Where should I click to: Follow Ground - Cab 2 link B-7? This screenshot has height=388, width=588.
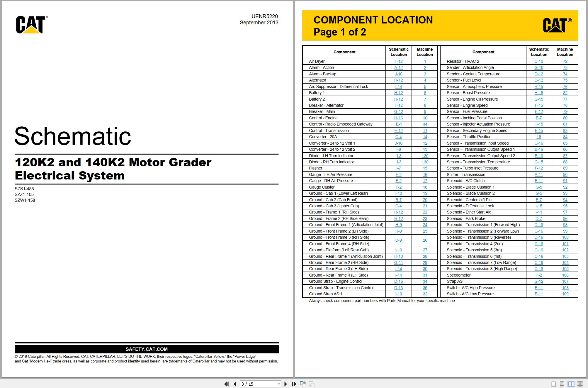pyautogui.click(x=398, y=200)
